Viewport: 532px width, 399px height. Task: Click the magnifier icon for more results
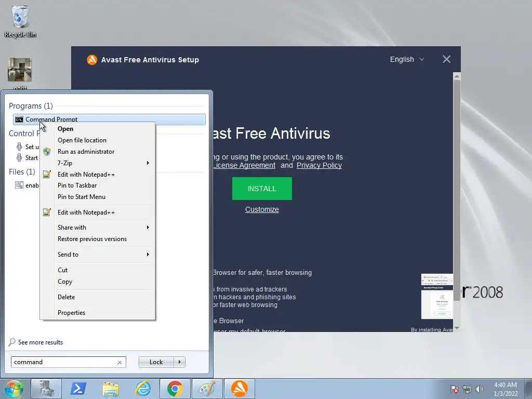(12, 342)
